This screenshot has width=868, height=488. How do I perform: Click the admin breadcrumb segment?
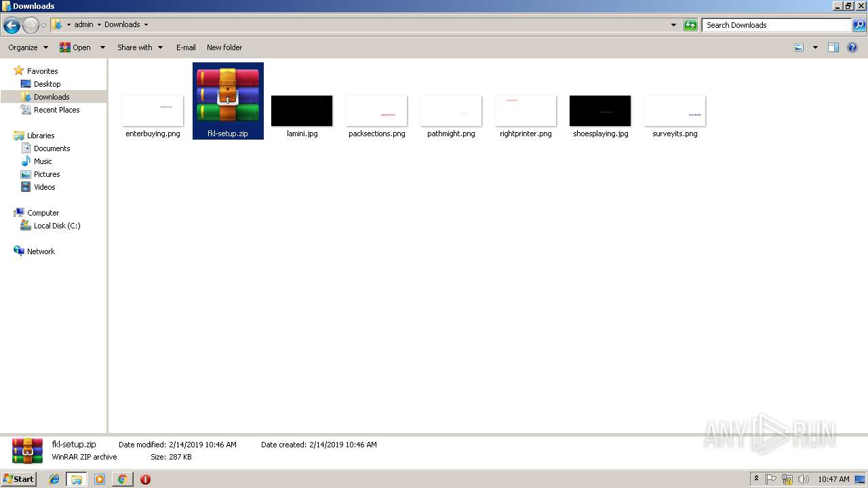[83, 25]
